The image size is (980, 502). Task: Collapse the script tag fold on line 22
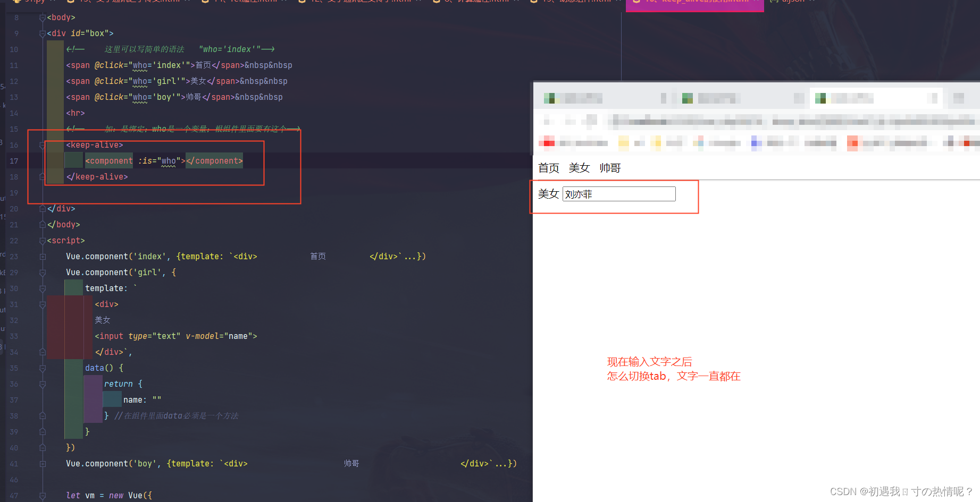(x=43, y=241)
